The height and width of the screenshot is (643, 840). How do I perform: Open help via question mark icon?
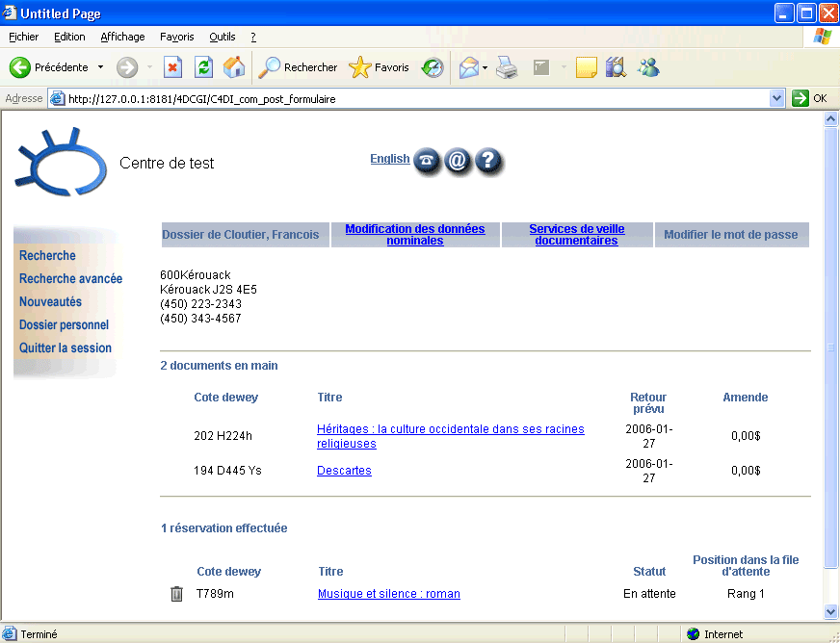(489, 162)
